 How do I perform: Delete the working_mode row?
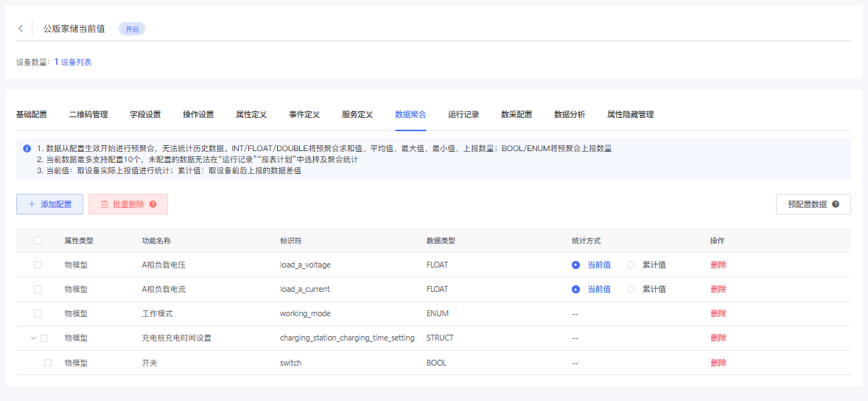(718, 313)
